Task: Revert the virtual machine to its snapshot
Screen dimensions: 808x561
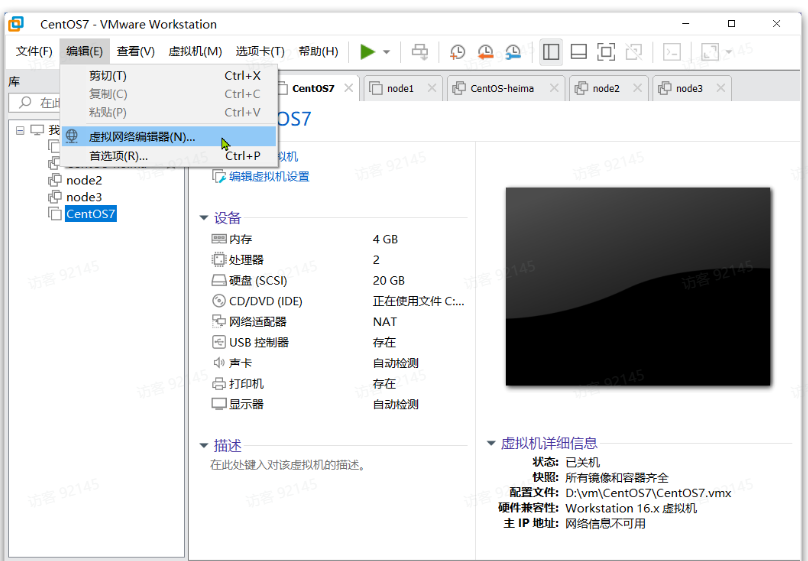Action: [485, 52]
